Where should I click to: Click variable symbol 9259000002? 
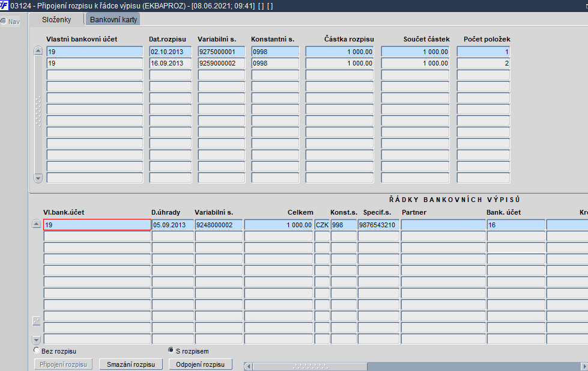(222, 63)
